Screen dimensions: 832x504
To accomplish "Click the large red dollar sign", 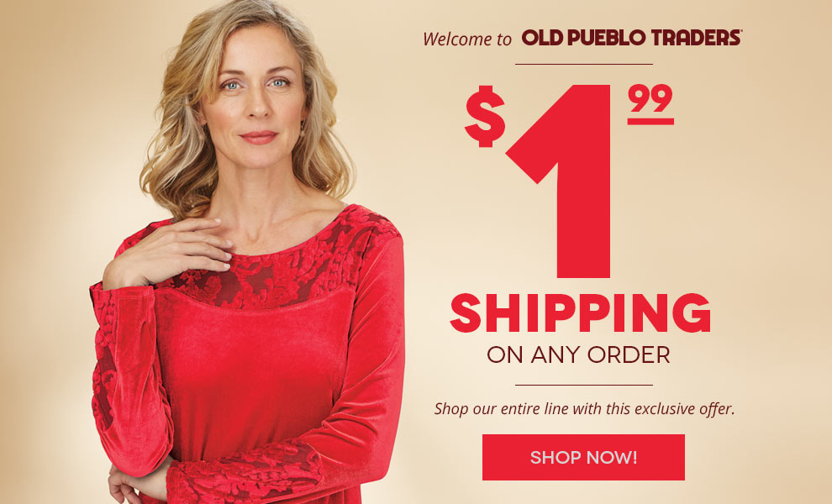I will click(x=484, y=116).
